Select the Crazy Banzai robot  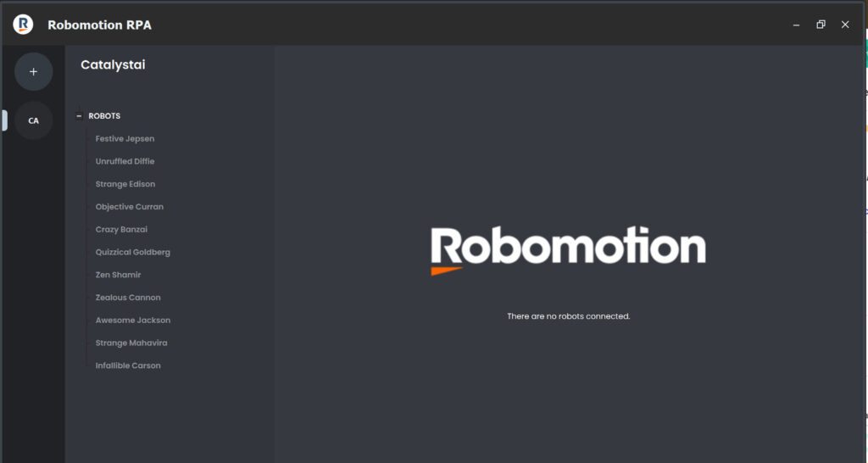pos(121,229)
